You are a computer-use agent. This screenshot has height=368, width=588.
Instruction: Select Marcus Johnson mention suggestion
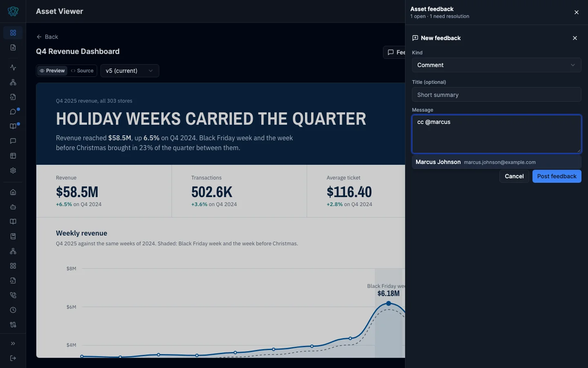coord(497,162)
